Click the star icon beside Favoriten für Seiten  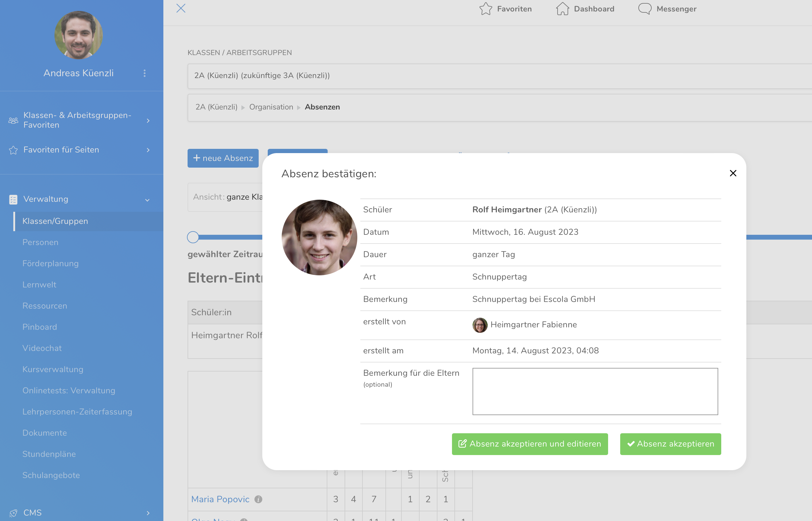13,150
